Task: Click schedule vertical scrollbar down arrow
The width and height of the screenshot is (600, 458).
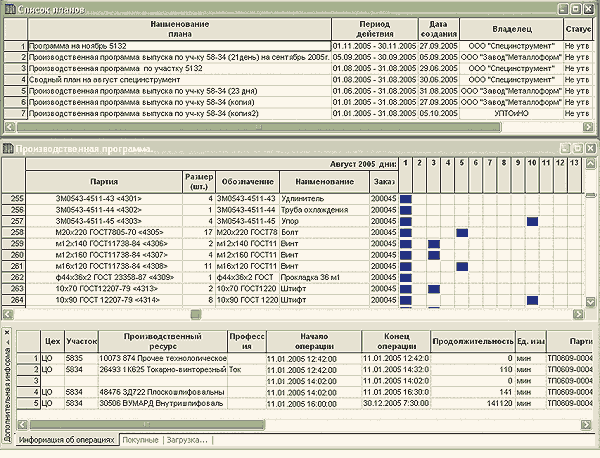Action: click(590, 302)
